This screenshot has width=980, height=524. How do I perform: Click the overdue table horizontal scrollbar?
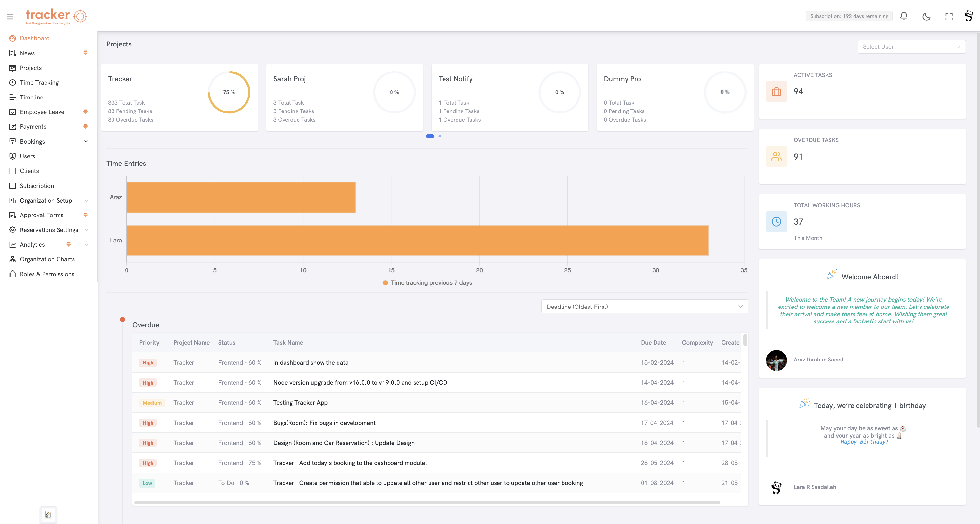coord(427,502)
